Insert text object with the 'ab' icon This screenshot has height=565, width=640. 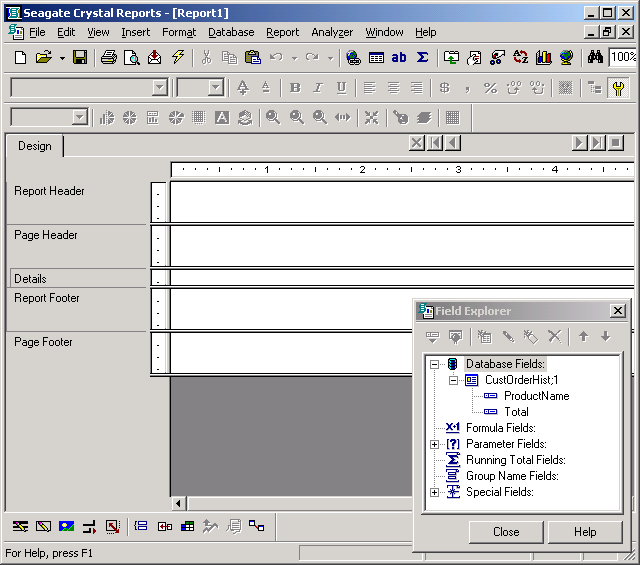[x=399, y=58]
